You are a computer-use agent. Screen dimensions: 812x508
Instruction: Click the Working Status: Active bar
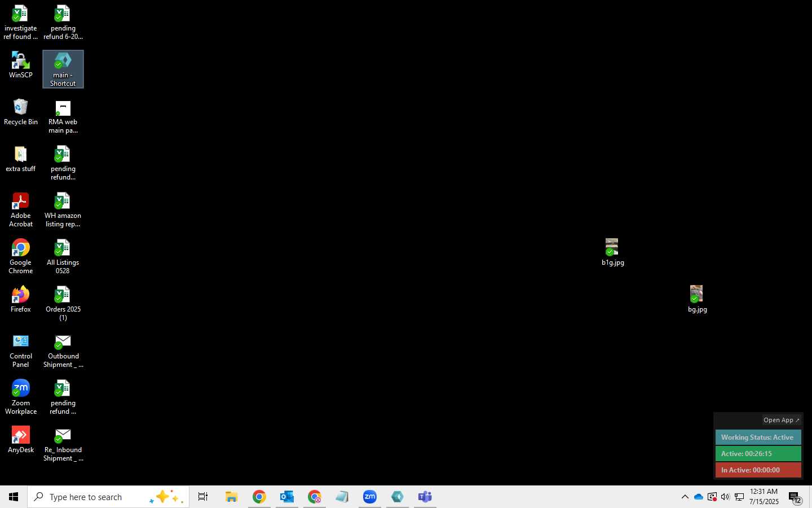(758, 437)
